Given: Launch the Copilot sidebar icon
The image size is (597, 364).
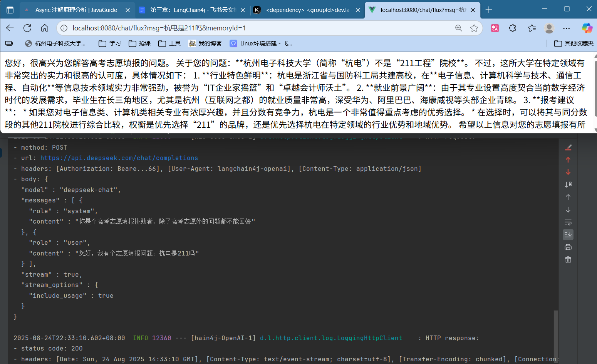Looking at the screenshot, I should click(587, 28).
